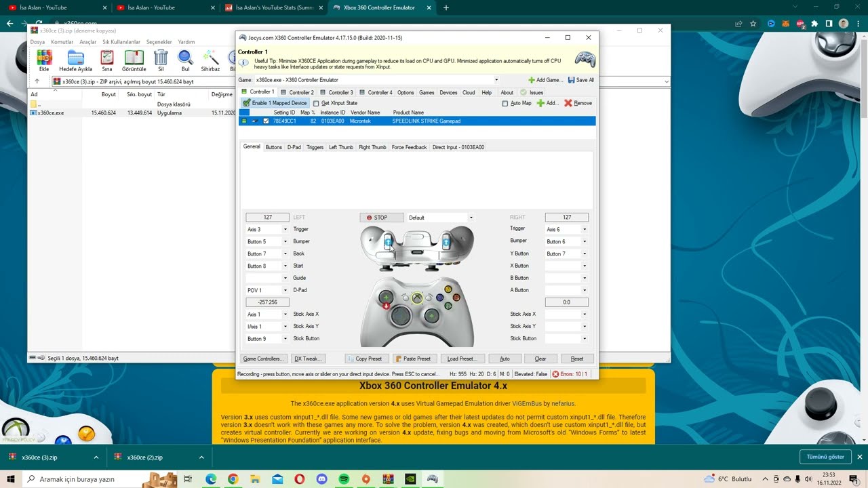Toggle Enable 1 Mapped Device
Screen dimensions: 868x488
click(275, 103)
